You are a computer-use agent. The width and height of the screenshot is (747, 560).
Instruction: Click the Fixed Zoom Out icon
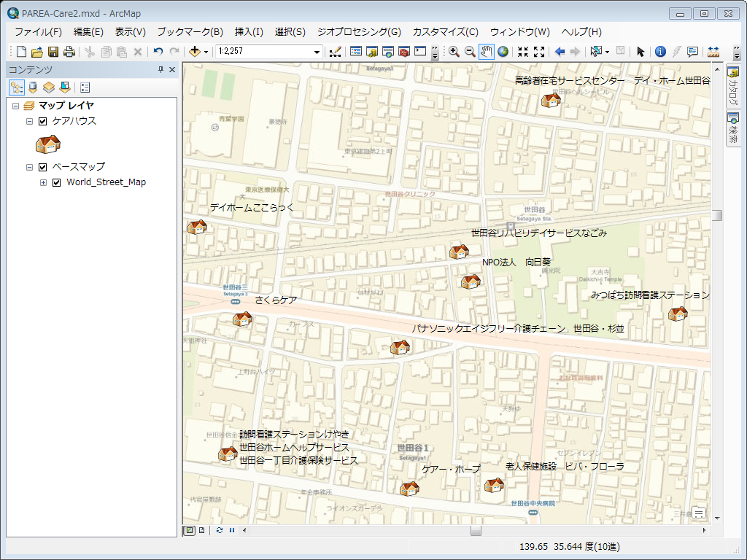[539, 52]
